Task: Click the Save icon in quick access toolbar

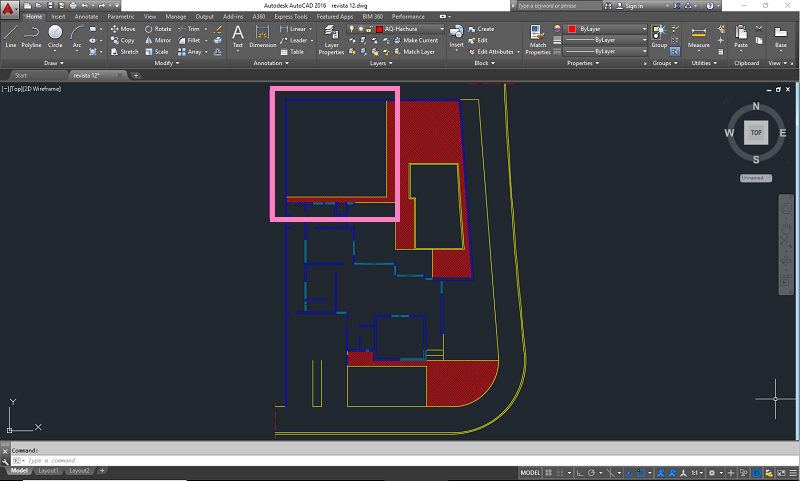Action: point(50,6)
